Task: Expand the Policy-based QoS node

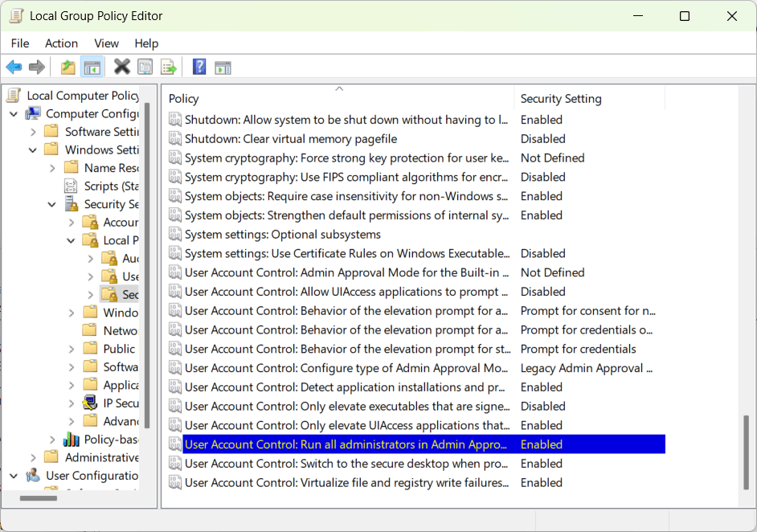Action: click(52, 440)
